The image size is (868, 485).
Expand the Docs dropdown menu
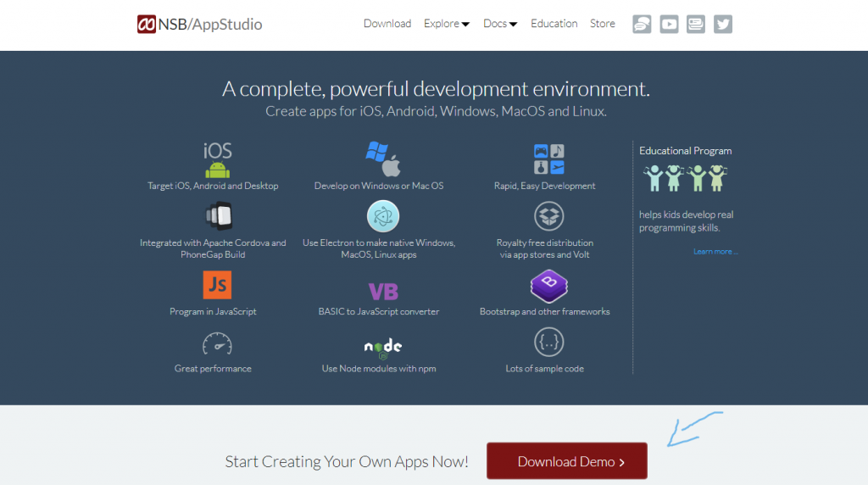[500, 24]
